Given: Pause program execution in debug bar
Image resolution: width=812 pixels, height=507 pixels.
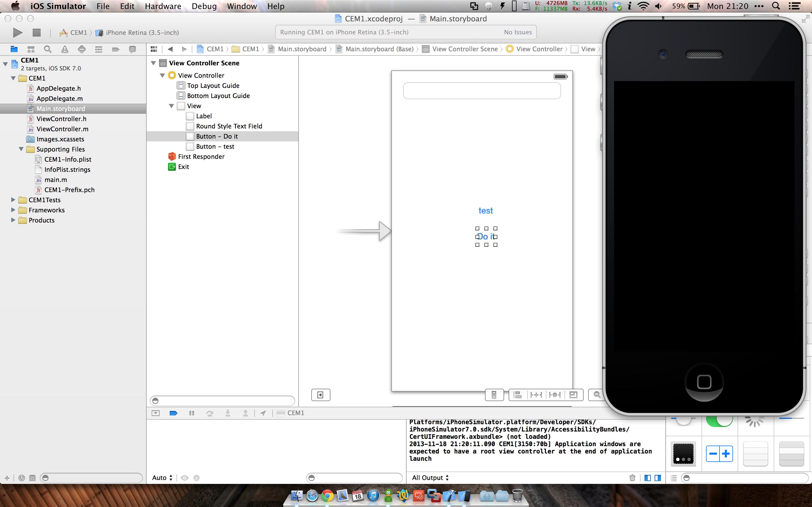Looking at the screenshot, I should [x=192, y=413].
